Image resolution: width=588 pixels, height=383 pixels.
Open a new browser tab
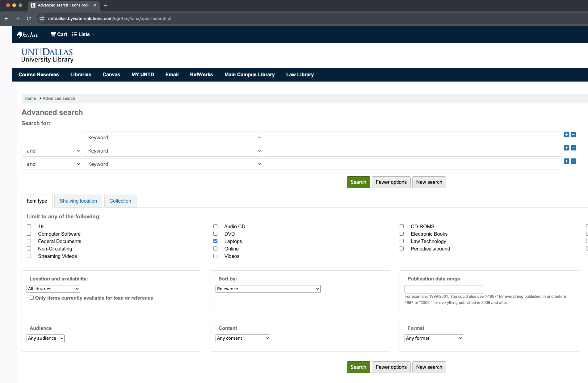(106, 5)
